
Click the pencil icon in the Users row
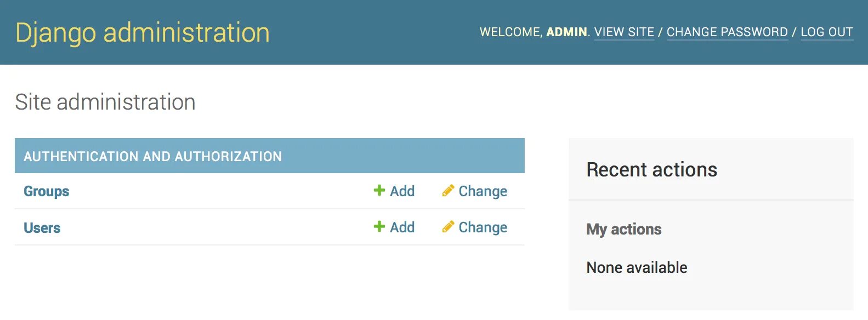tap(448, 227)
